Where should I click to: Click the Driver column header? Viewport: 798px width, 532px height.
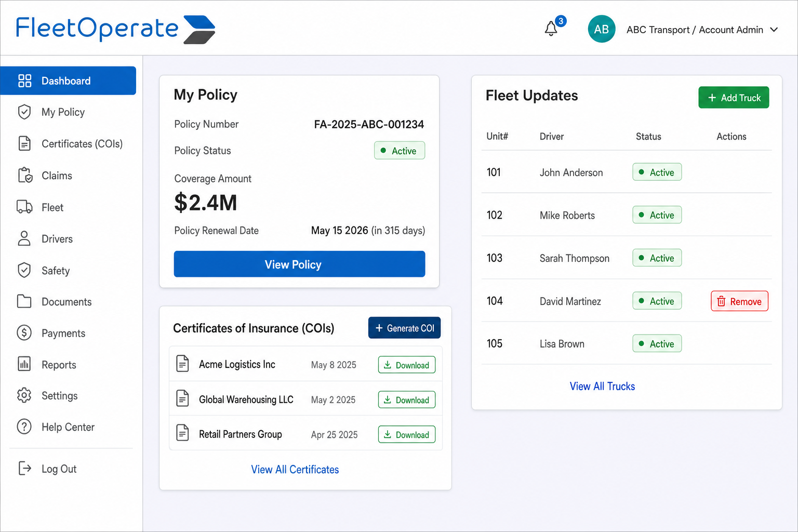coord(552,136)
